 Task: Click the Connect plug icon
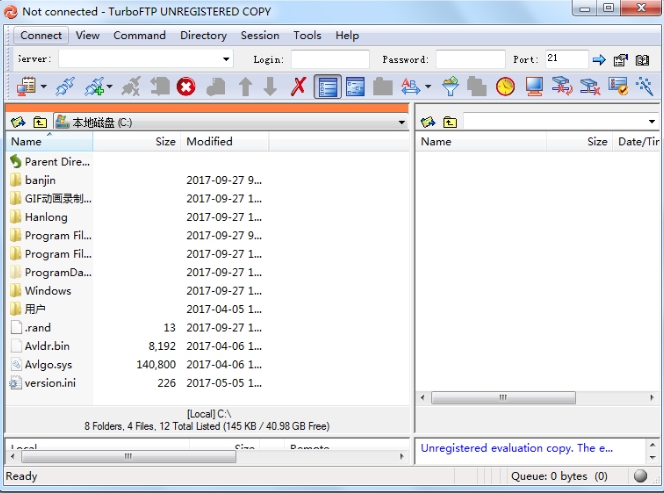pos(65,87)
